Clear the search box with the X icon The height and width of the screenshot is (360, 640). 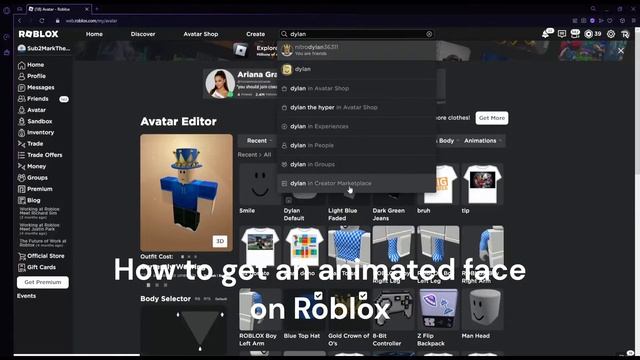coord(429,34)
